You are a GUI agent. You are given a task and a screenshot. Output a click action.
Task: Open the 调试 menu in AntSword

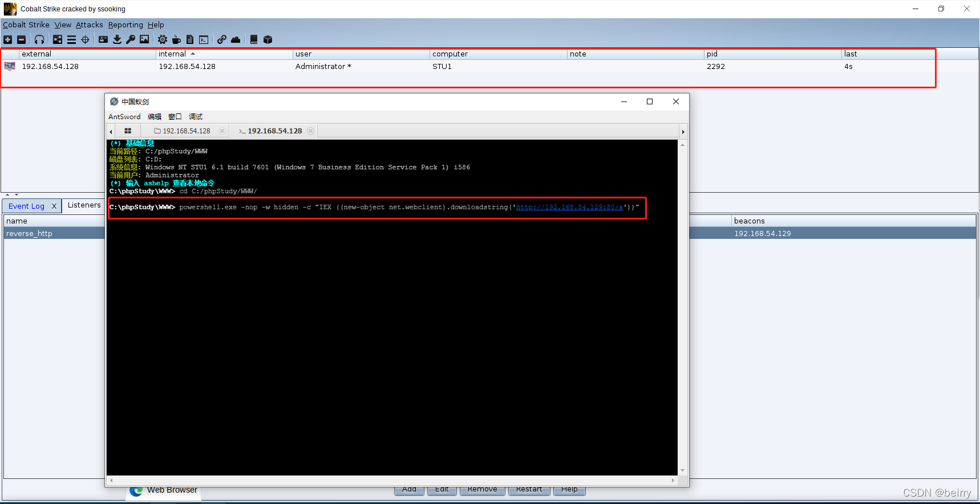pyautogui.click(x=196, y=117)
